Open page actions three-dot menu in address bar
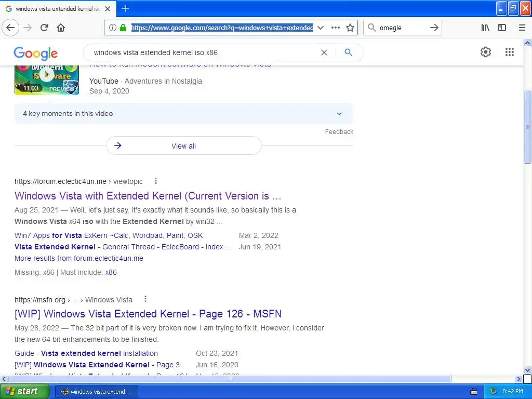 click(335, 28)
